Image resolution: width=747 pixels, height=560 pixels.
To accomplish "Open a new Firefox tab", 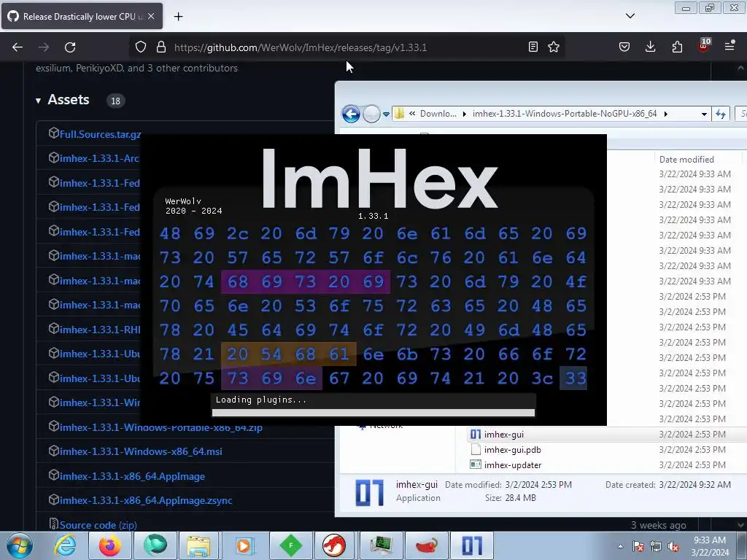I will tap(178, 17).
